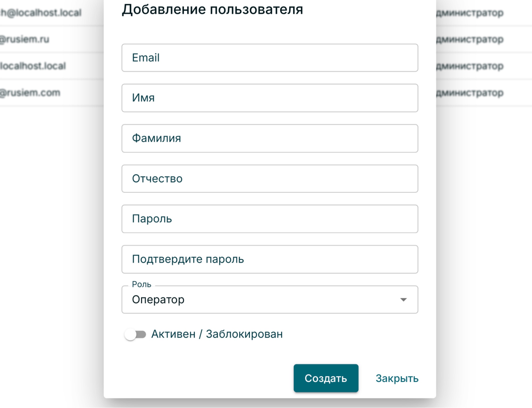Screen dimensions: 532x408
Task: Click Администратор role in the rusiem.com row
Action: (470, 93)
